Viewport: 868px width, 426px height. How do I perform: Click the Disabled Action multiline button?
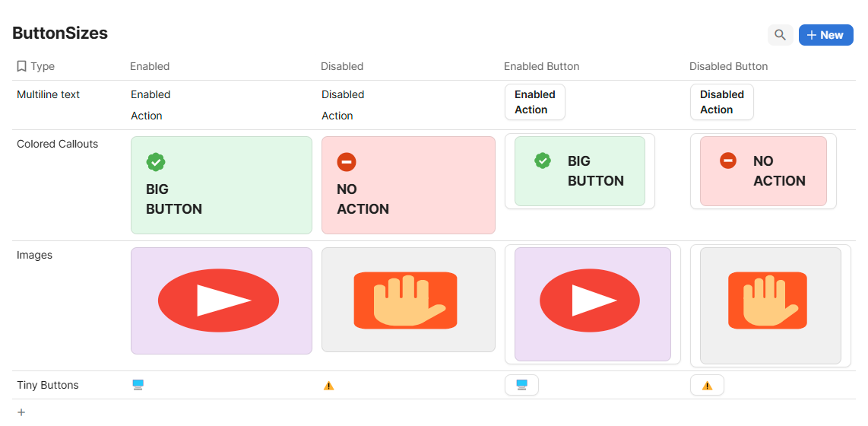(x=721, y=102)
